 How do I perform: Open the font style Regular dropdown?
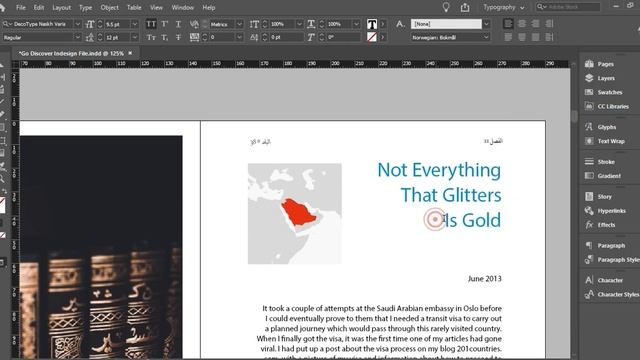78,37
